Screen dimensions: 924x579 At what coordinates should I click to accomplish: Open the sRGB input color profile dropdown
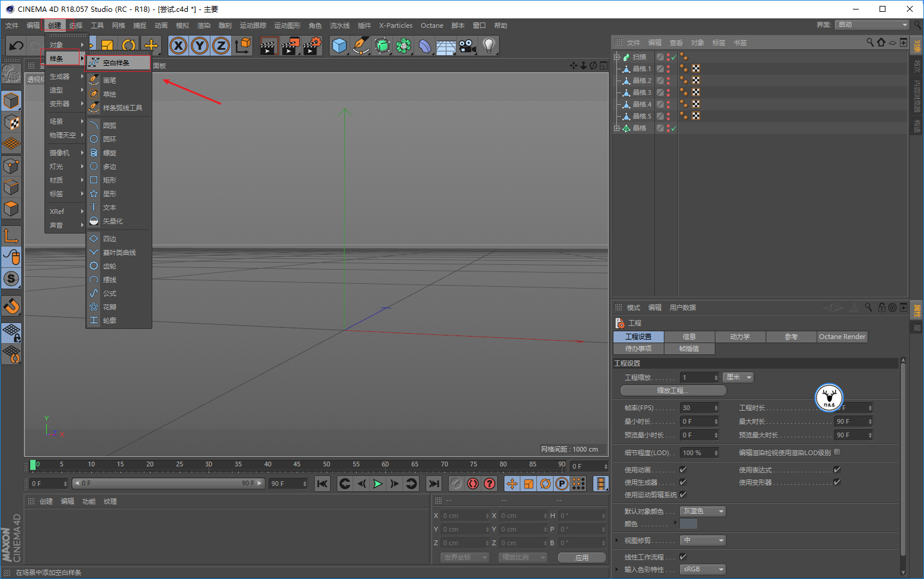click(703, 570)
